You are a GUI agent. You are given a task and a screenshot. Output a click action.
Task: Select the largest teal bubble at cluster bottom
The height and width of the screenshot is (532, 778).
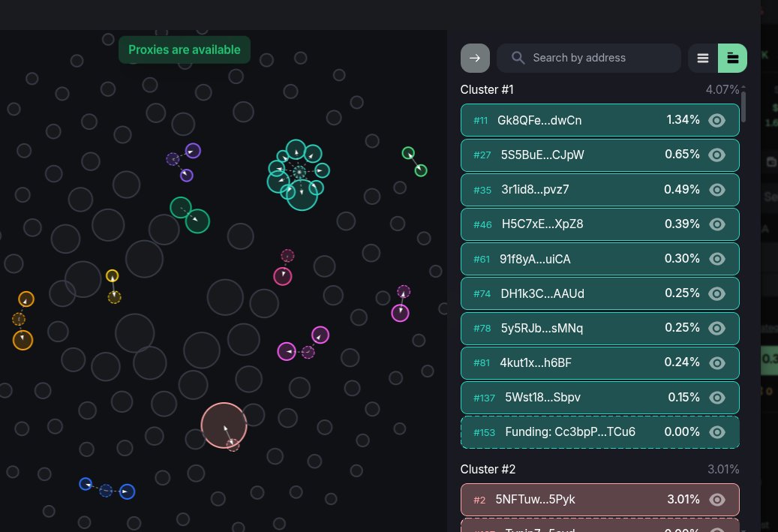click(x=302, y=194)
